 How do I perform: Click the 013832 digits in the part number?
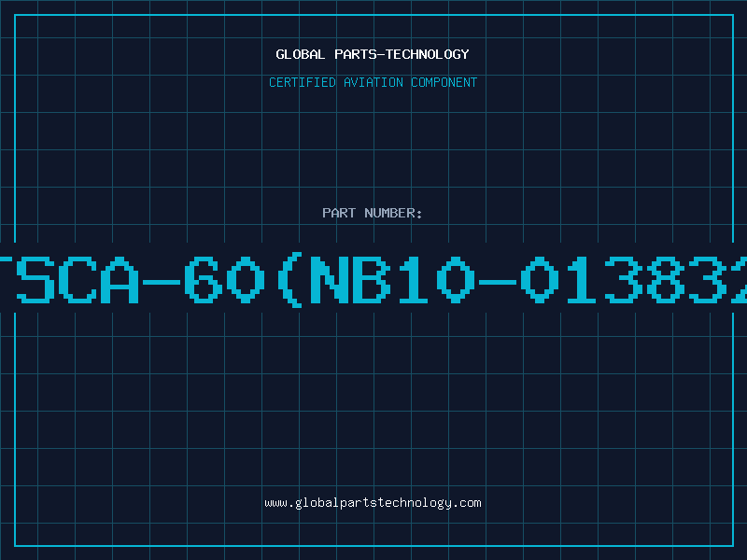click(634, 279)
